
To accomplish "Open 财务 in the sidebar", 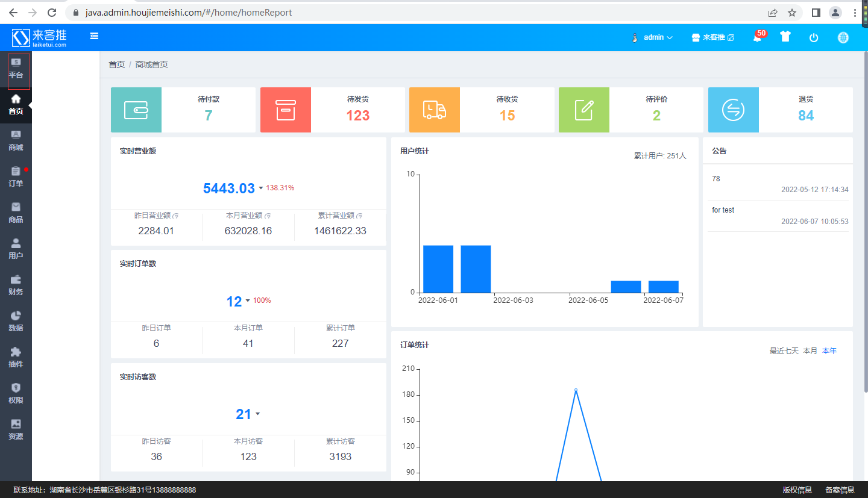I will [16, 285].
